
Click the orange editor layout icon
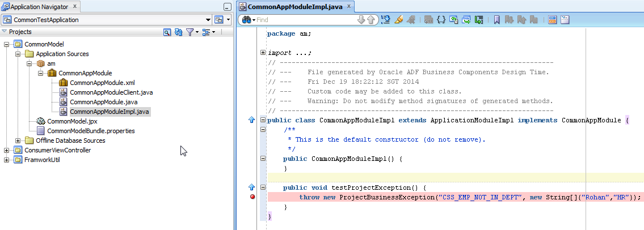553,20
